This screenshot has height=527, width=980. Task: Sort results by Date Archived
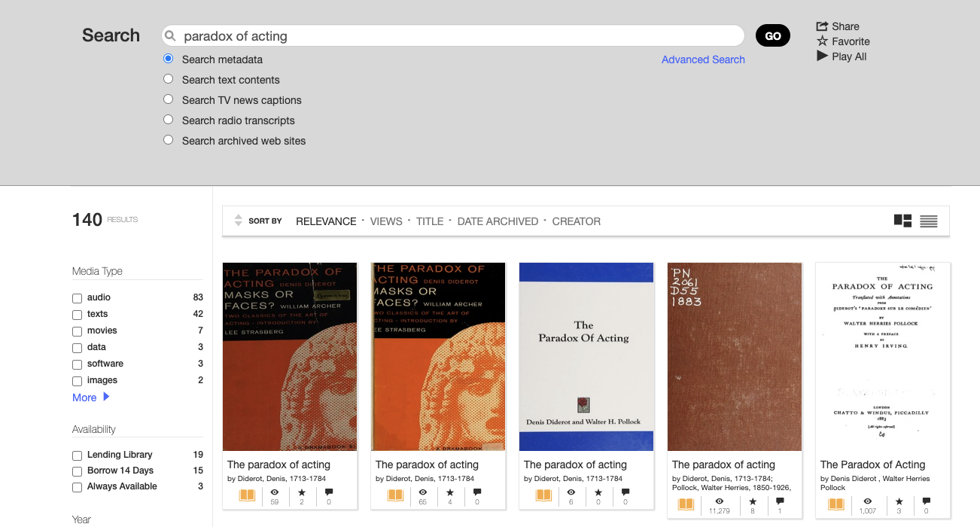[498, 221]
